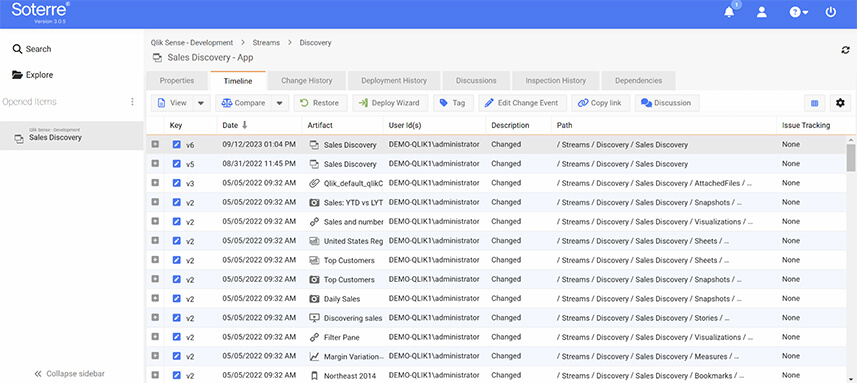Open the Compare dropdown arrow
Image resolution: width=857 pixels, height=383 pixels.
click(x=279, y=103)
